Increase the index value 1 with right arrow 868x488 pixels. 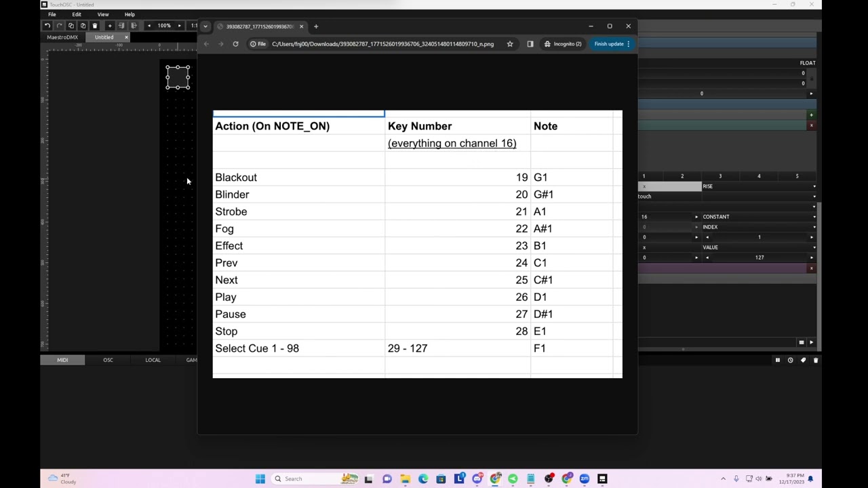click(x=812, y=237)
